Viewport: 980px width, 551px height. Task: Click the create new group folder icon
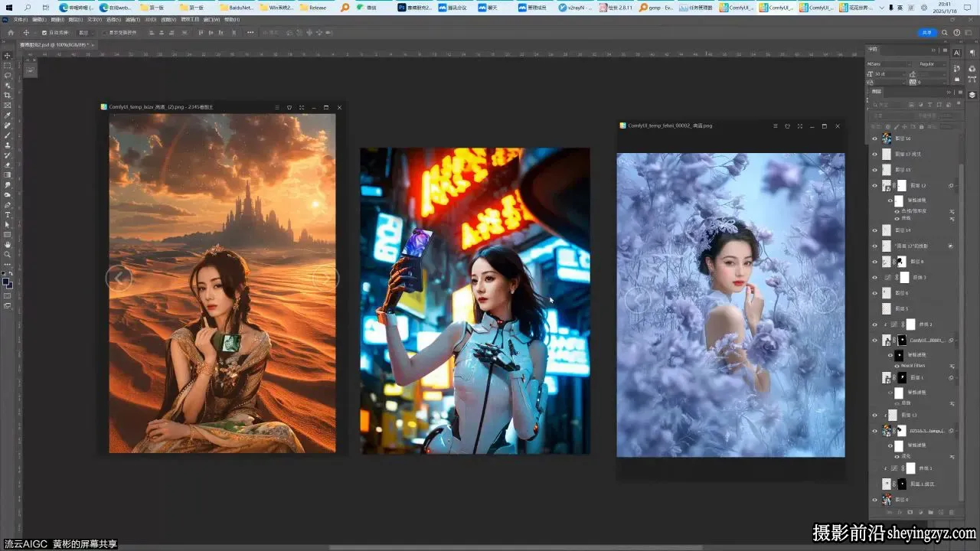[x=930, y=512]
